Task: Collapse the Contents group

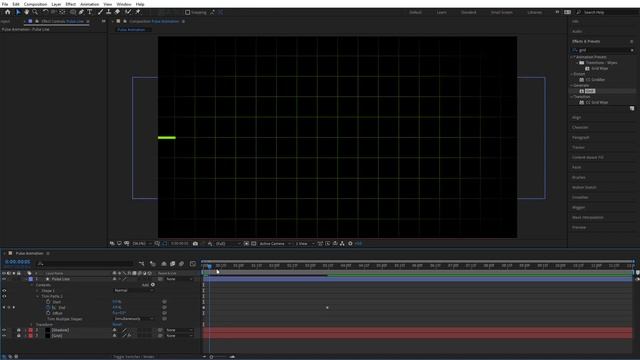Action: click(x=32, y=285)
